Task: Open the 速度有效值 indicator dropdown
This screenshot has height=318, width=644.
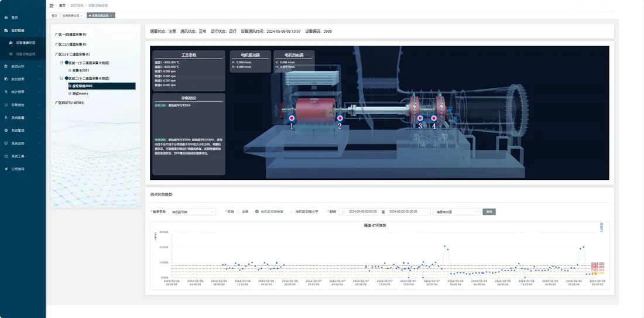Action: pos(456,212)
